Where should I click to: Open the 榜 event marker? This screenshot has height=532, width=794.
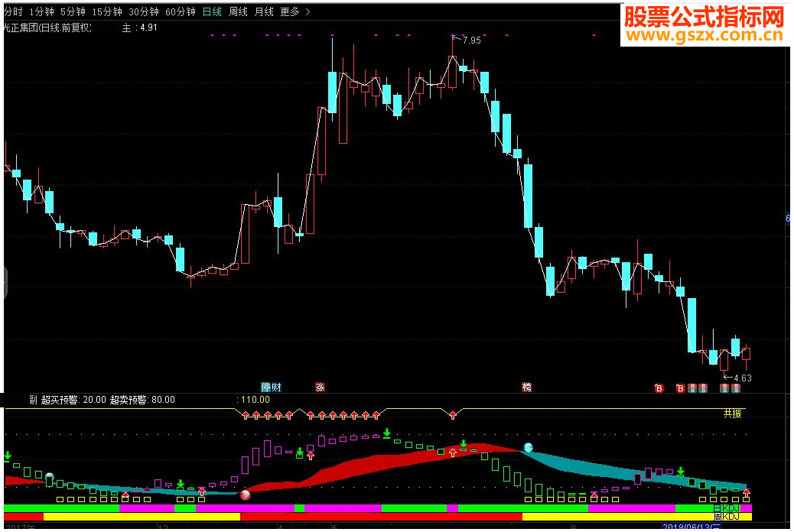526,388
